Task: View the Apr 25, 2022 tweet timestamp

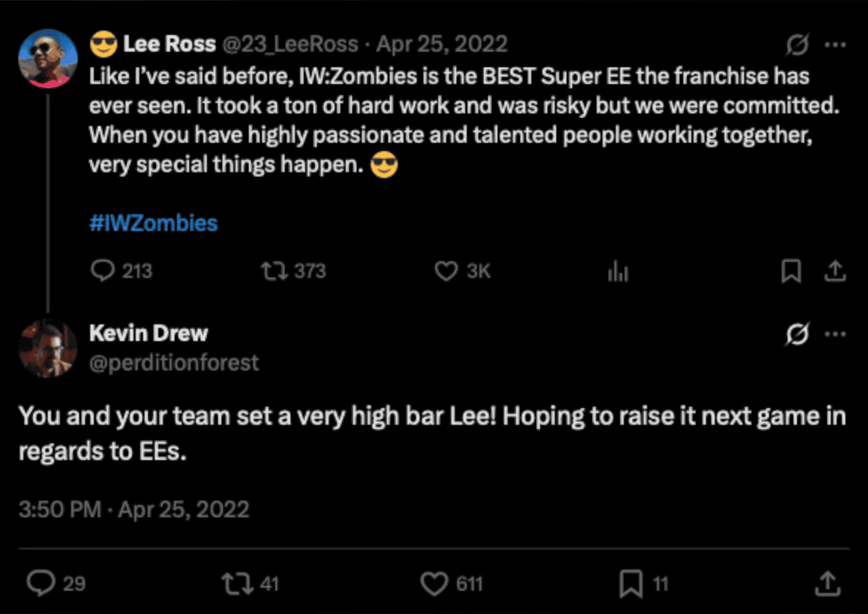Action: 441,44
